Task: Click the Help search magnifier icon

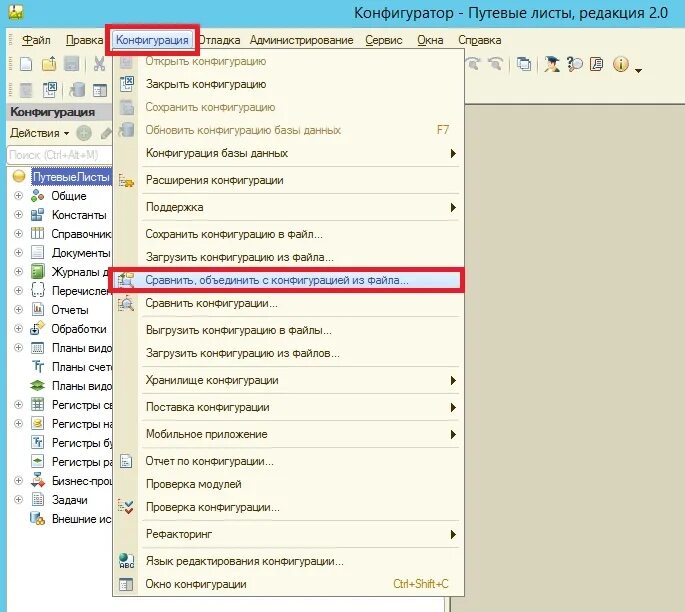Action: click(x=575, y=64)
